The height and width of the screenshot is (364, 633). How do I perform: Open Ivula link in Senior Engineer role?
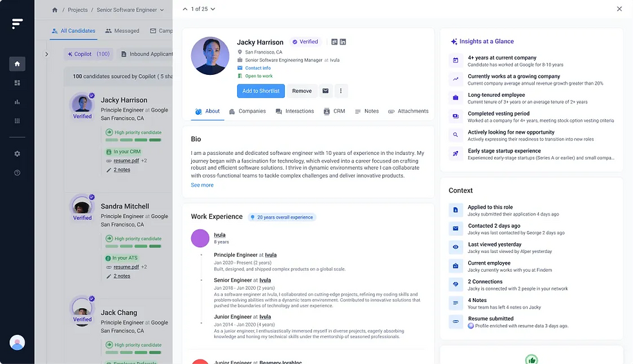click(265, 280)
